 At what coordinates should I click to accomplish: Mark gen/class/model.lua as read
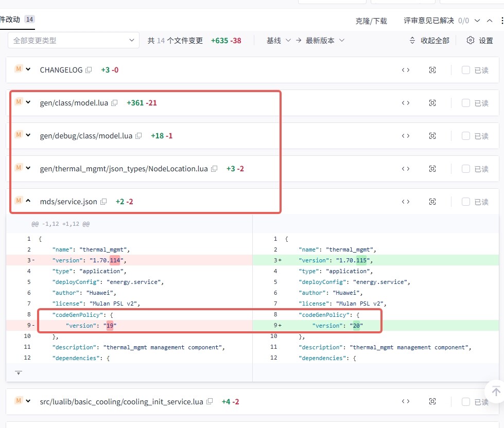coord(466,103)
